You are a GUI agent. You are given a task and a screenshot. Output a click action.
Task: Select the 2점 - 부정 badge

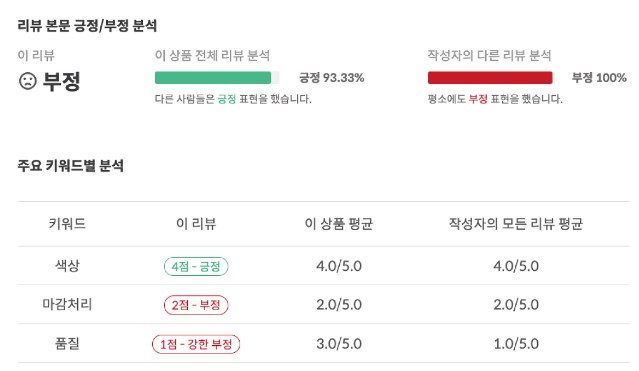(196, 305)
